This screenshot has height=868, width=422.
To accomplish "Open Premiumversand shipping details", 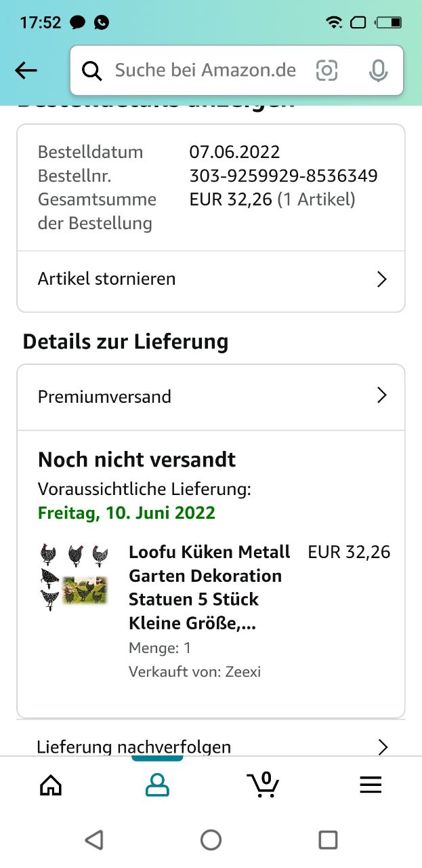I will pos(105,396).
